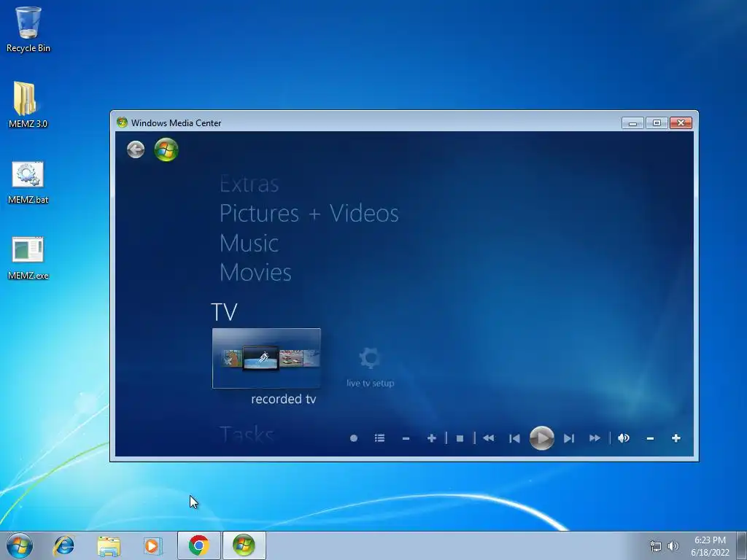The image size is (747, 560).
Task: Click the Stop playback button
Action: 460,438
